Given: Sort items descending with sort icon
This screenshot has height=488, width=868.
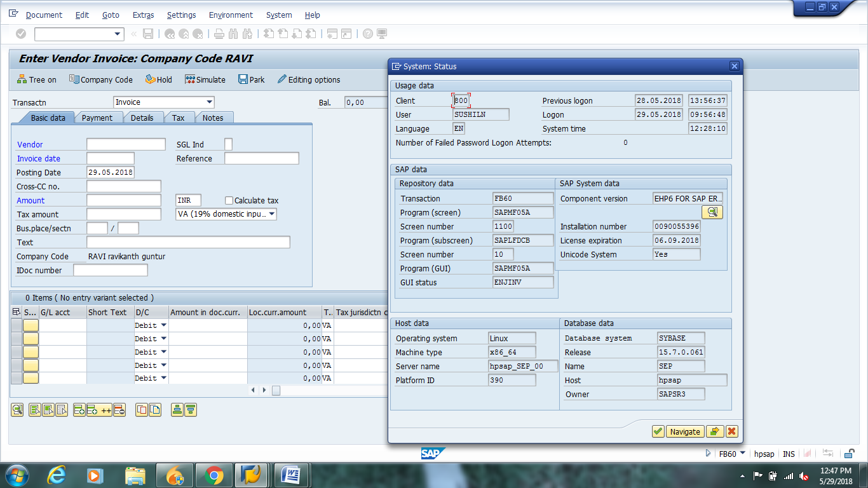Looking at the screenshot, I should pyautogui.click(x=190, y=410).
